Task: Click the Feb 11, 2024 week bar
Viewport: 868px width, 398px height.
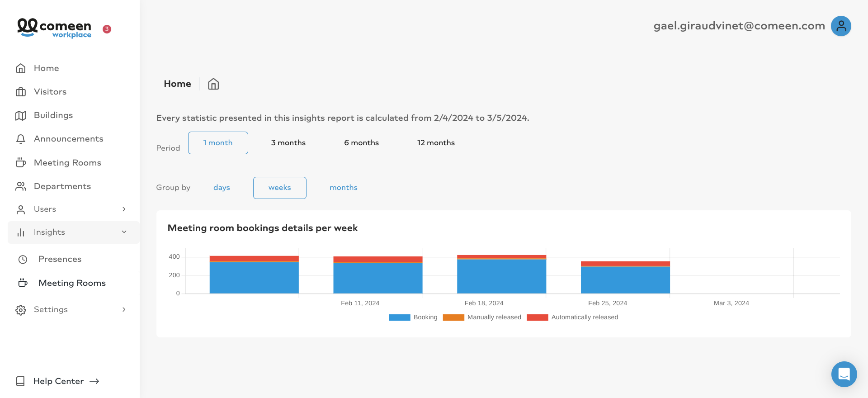Action: click(x=378, y=275)
